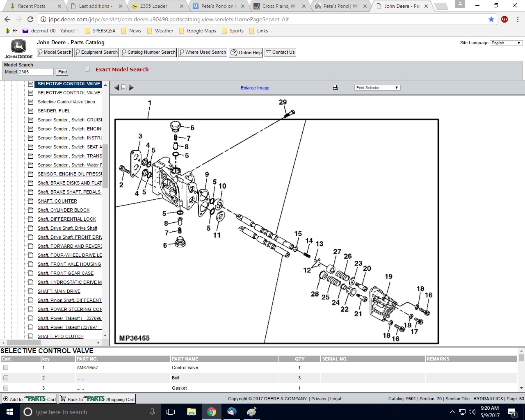Click Add to JDParts Cart button
Image resolution: width=525 pixels, height=420 pixels.
pyautogui.click(x=30, y=399)
